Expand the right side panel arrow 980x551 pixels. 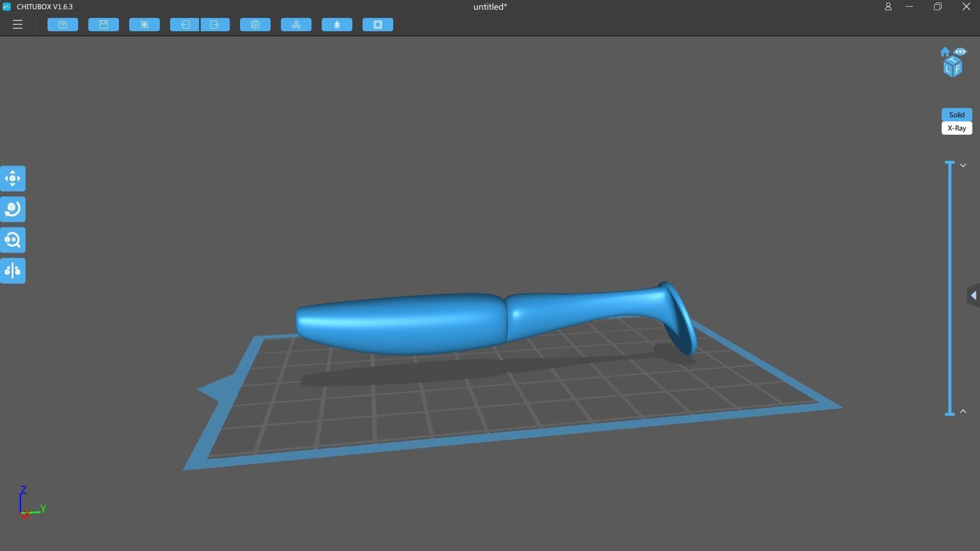point(973,295)
